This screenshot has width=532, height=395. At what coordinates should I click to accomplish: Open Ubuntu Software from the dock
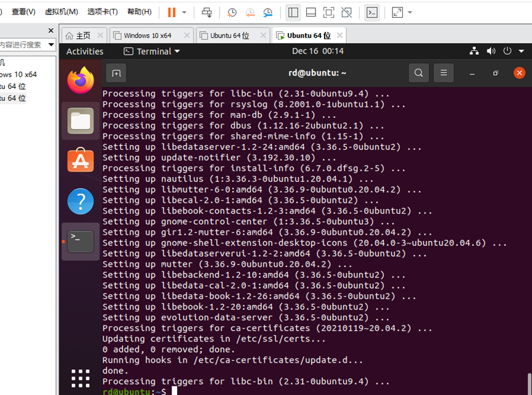pyautogui.click(x=81, y=160)
